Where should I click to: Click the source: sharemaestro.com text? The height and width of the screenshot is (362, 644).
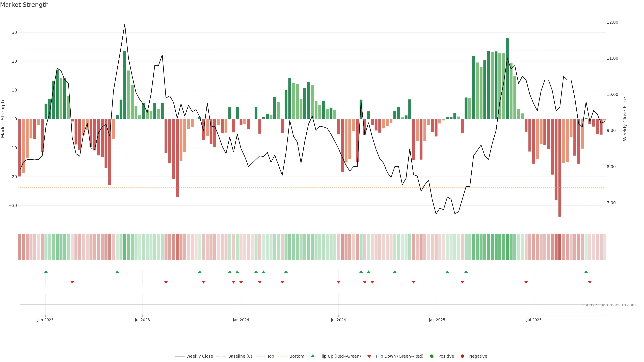(x=609, y=305)
